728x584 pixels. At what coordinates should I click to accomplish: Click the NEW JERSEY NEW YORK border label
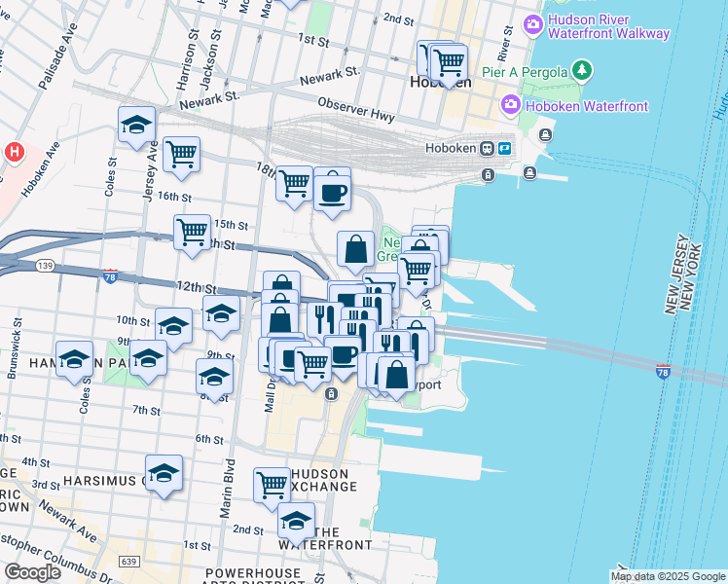pos(683,274)
